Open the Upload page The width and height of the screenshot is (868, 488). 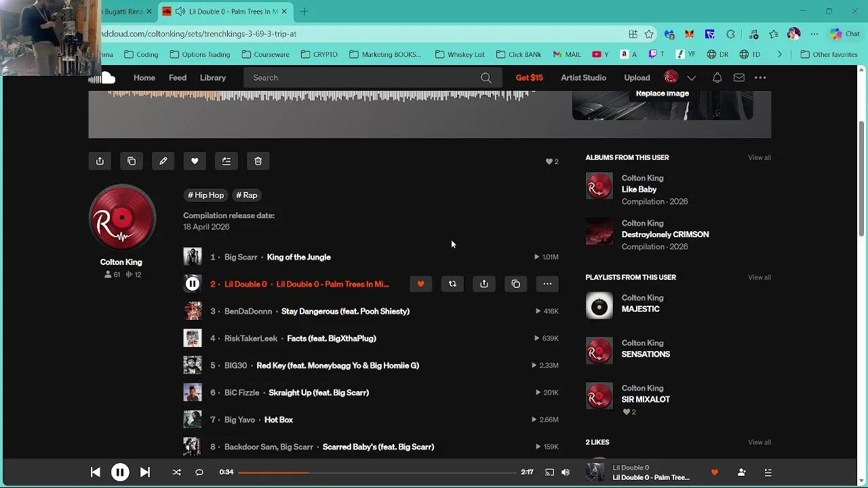point(637,78)
